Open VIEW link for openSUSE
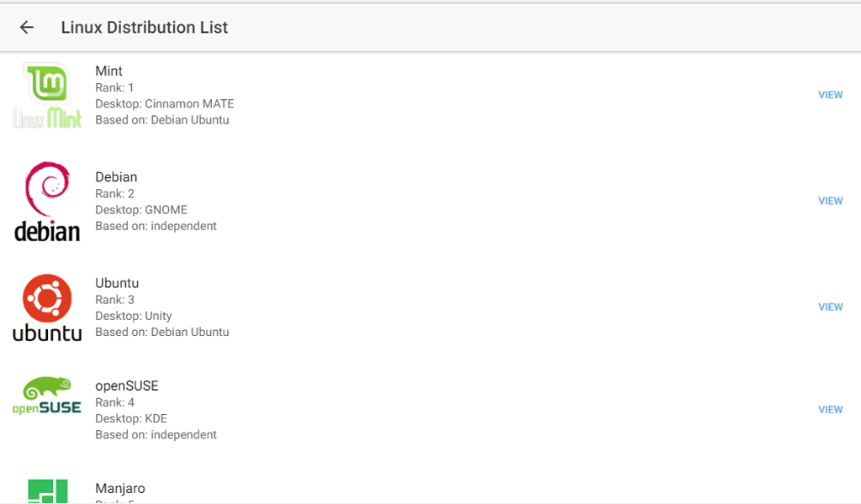The width and height of the screenshot is (861, 504). 830,410
